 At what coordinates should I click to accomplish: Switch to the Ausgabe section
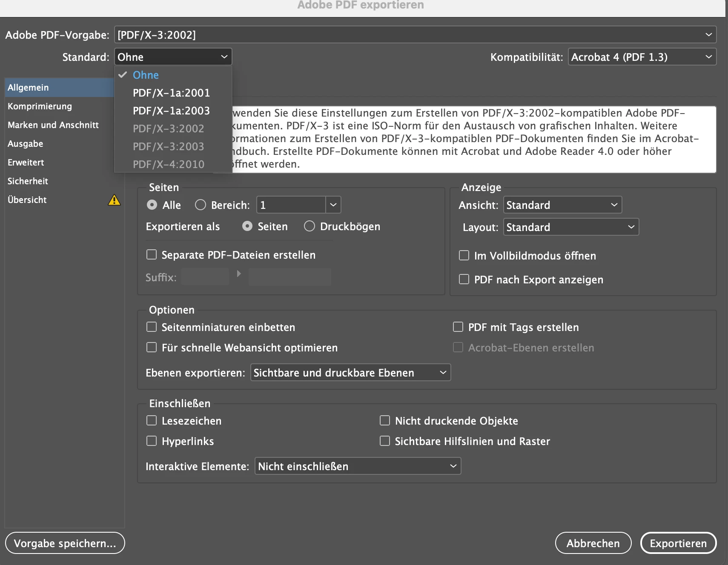click(x=60, y=143)
